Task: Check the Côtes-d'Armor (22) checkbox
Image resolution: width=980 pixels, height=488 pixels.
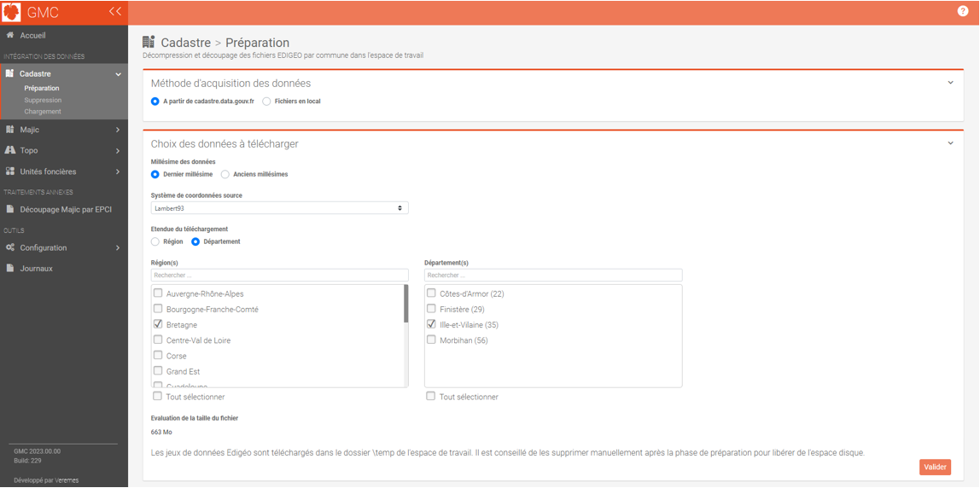Action: tap(431, 293)
